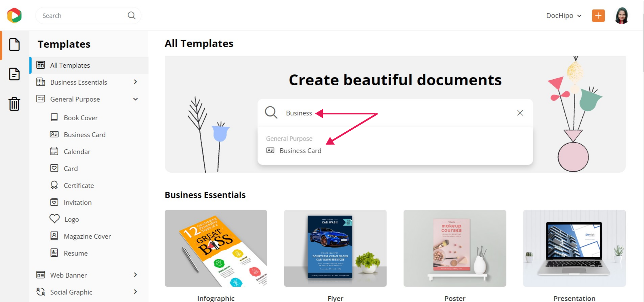This screenshot has height=302, width=644.
Task: Click the Presentation label
Action: tap(575, 298)
